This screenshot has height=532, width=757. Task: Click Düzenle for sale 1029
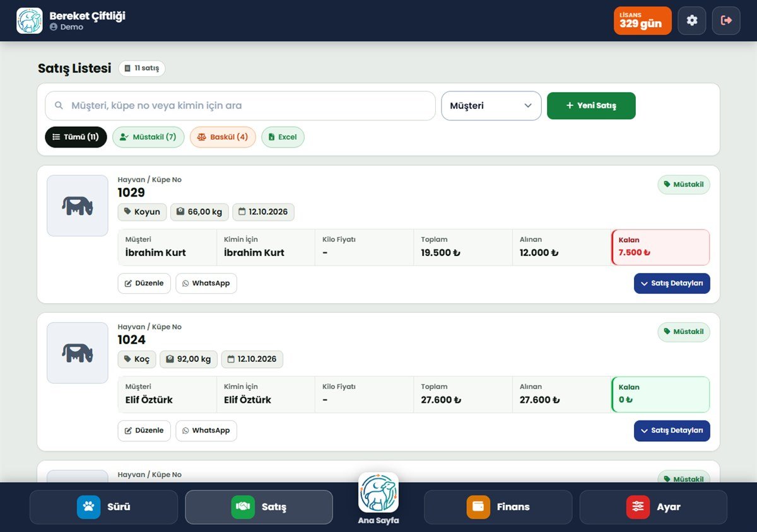(144, 284)
